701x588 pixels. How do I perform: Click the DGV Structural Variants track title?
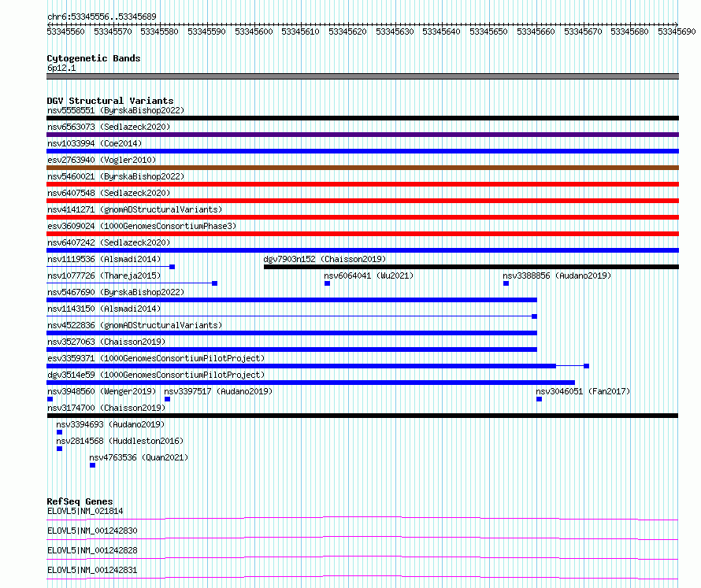pyautogui.click(x=110, y=101)
